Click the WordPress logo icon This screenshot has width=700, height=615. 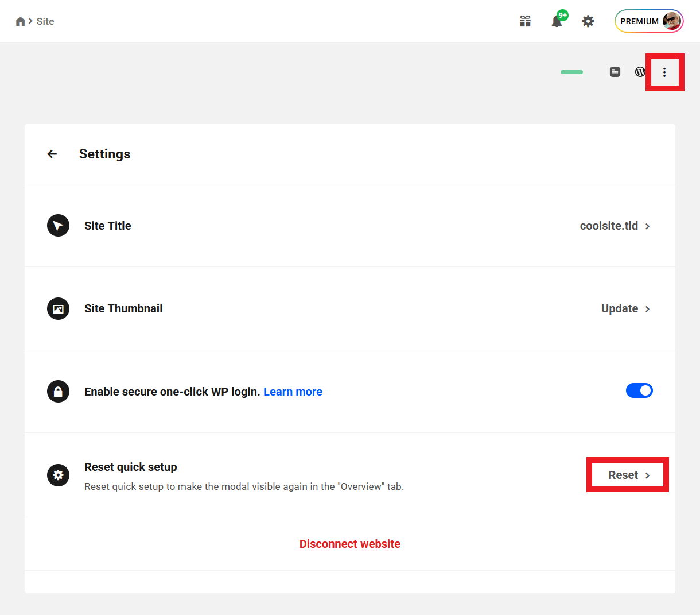click(640, 72)
